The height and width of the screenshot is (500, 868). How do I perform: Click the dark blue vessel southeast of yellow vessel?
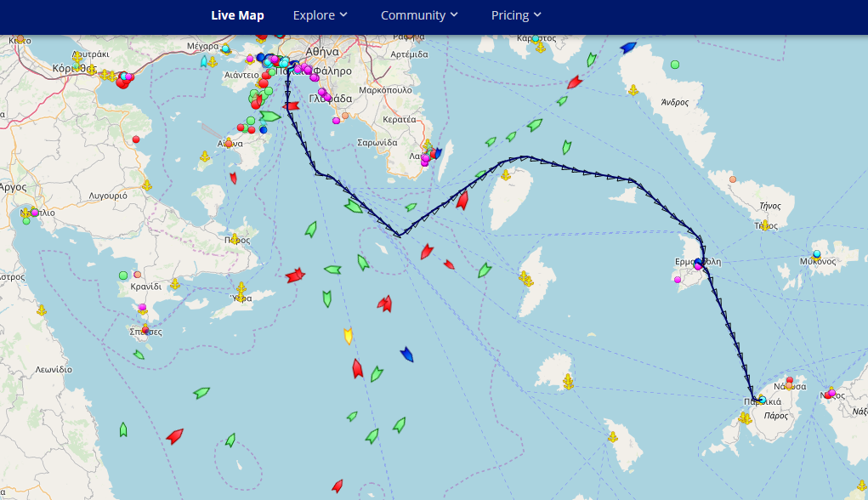407,354
